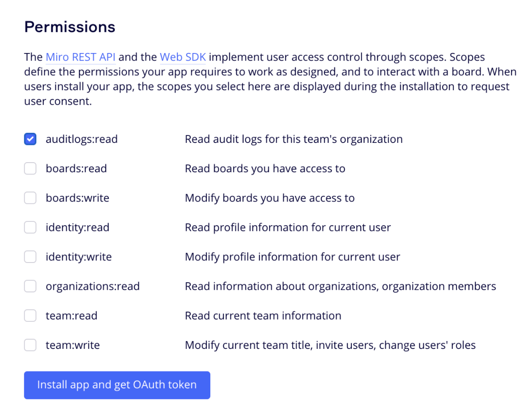This screenshot has width=532, height=412.
Task: Click the 'Read current team information' description
Action: click(263, 316)
